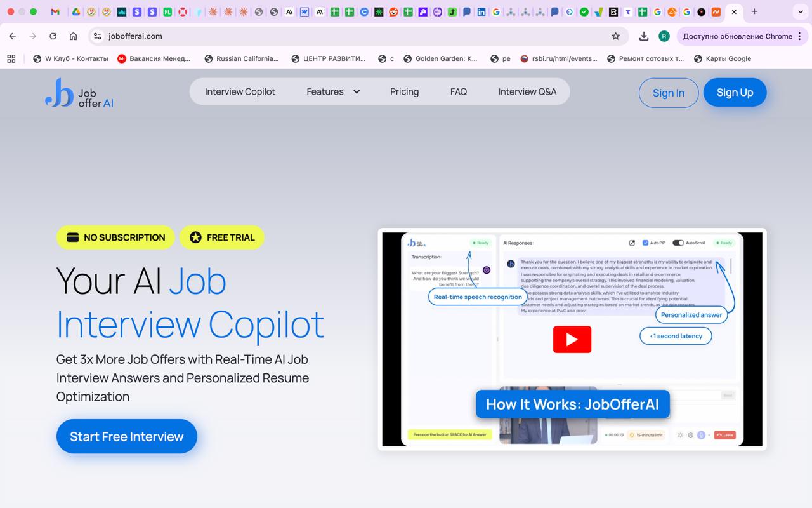Open the Chrome downloads icon
The height and width of the screenshot is (508, 812).
[x=643, y=36]
